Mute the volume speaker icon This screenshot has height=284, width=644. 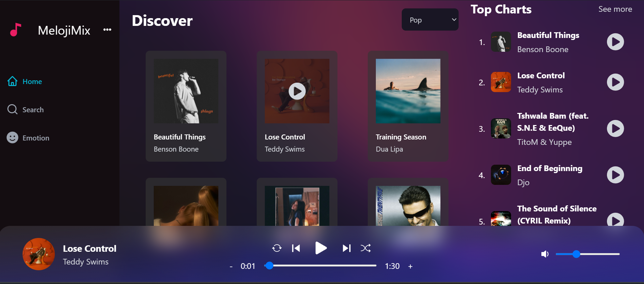[x=545, y=254]
